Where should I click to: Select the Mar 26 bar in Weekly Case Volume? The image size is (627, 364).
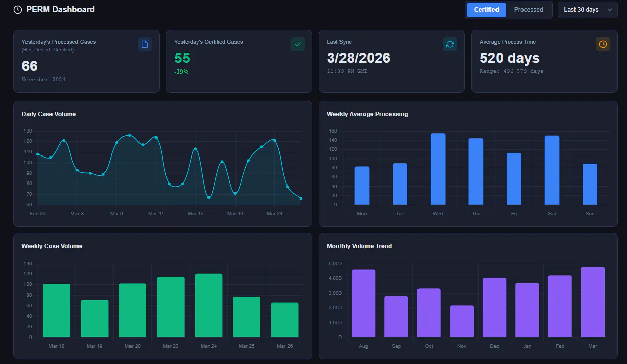(x=284, y=320)
